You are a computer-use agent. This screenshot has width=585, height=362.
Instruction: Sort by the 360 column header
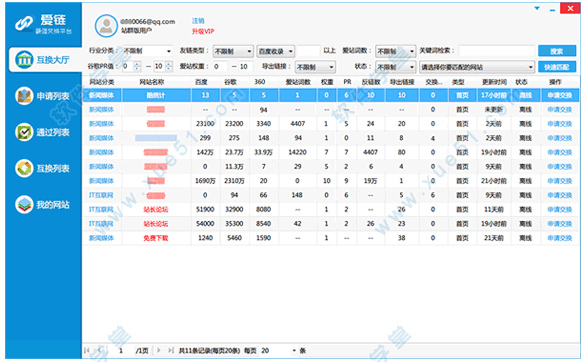[x=260, y=82]
